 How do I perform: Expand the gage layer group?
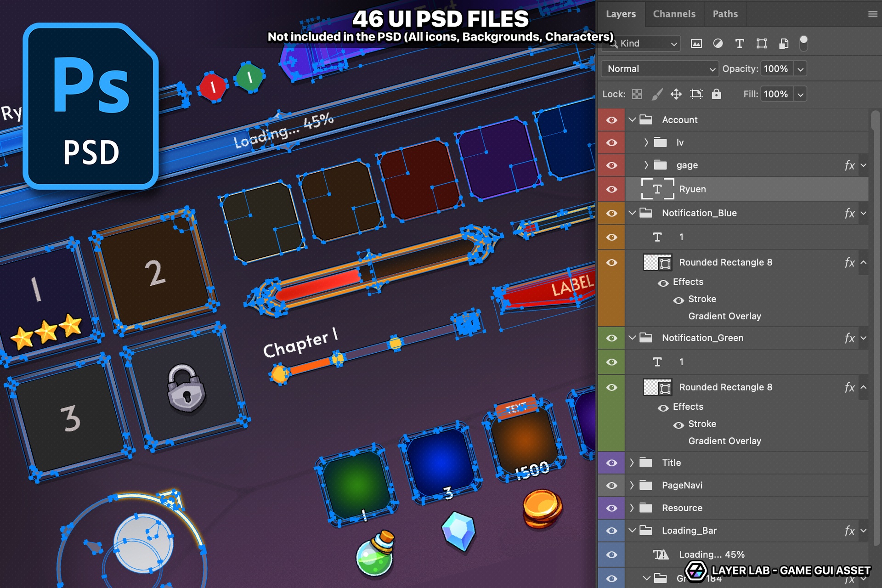[646, 165]
